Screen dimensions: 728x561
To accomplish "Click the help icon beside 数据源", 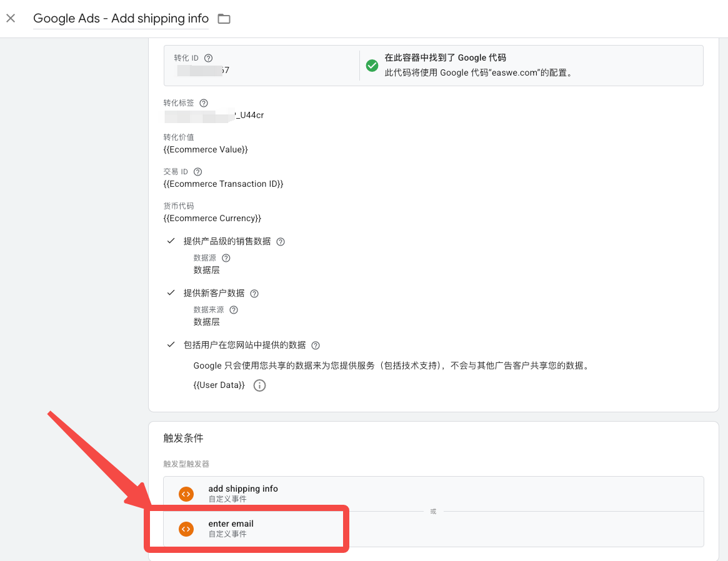I will coord(226,258).
